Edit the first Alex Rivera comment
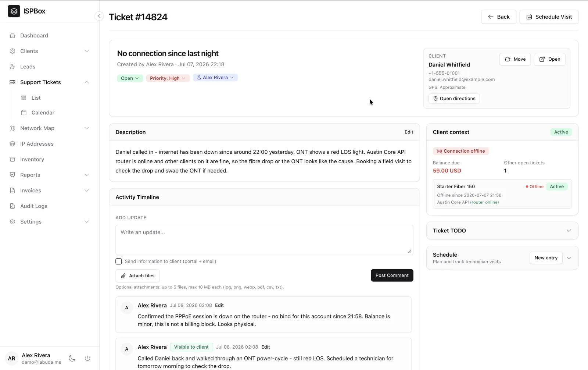The image size is (588, 370). (x=219, y=306)
